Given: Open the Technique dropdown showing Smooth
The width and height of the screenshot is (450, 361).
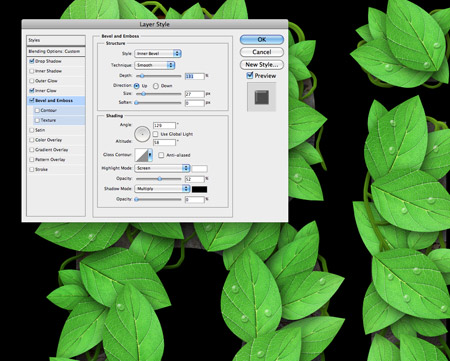Looking at the screenshot, I should (155, 65).
